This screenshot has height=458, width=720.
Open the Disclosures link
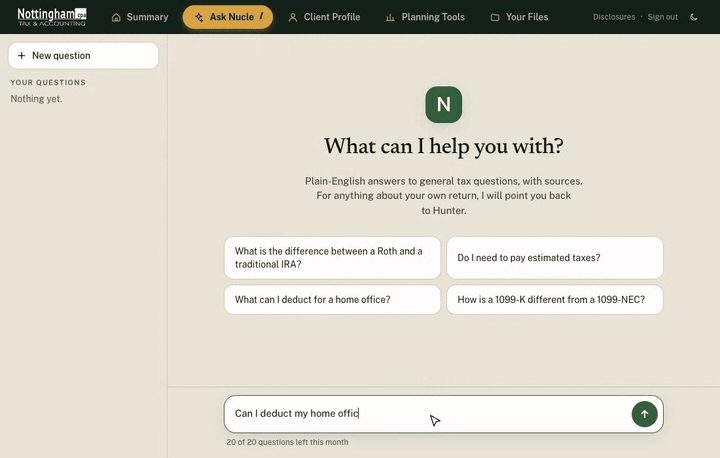click(x=614, y=17)
